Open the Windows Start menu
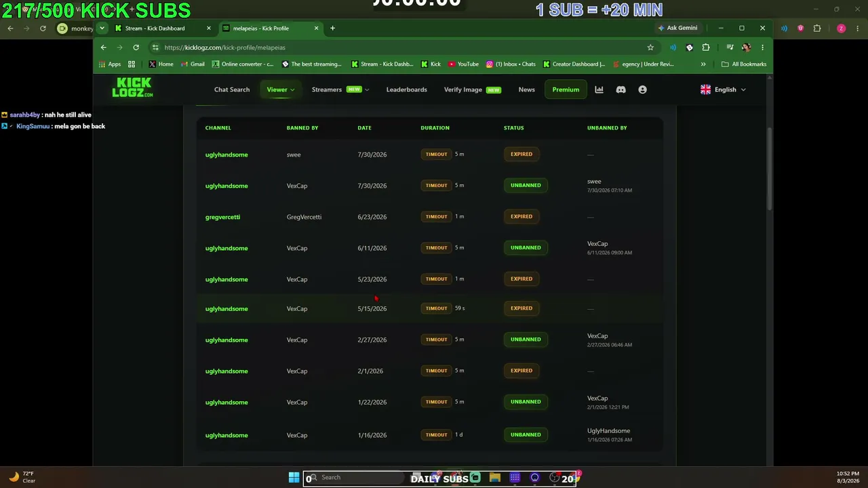Viewport: 868px width, 488px height. [x=294, y=478]
